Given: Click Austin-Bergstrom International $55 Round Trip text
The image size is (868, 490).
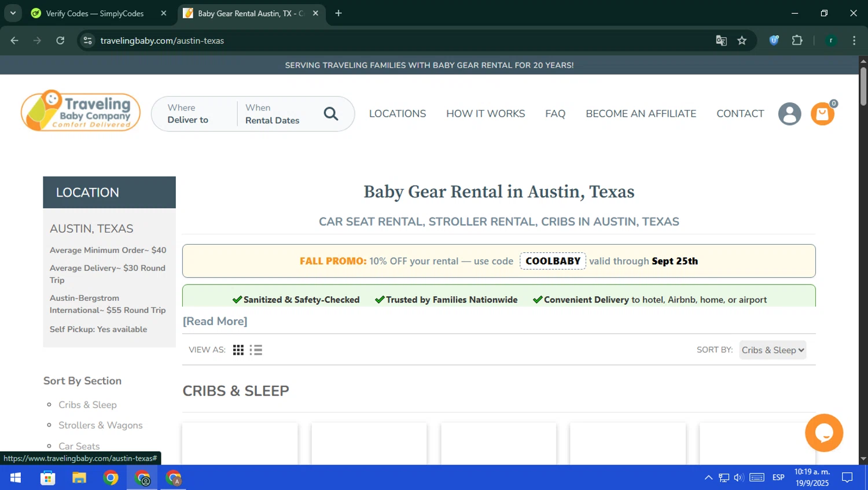Looking at the screenshot, I should (x=108, y=304).
